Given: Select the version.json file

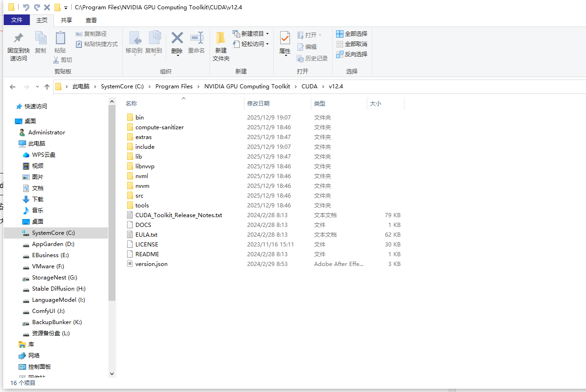Looking at the screenshot, I should click(151, 264).
